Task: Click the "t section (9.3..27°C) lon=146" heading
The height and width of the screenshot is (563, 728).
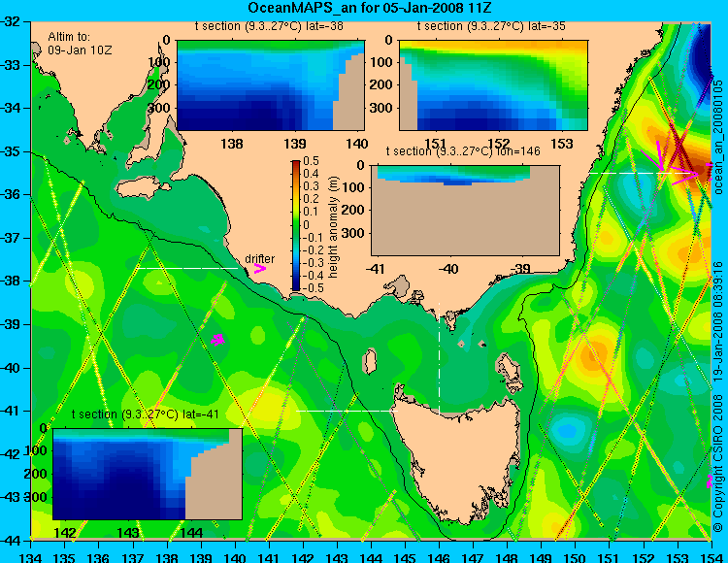Action: click(x=463, y=151)
